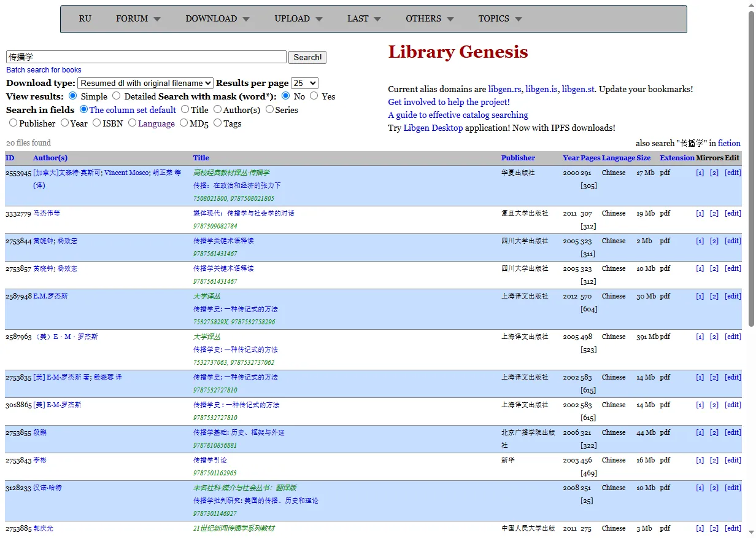Click [edit] for book ID 2753844
Image resolution: width=756 pixels, height=538 pixels.
(x=733, y=241)
